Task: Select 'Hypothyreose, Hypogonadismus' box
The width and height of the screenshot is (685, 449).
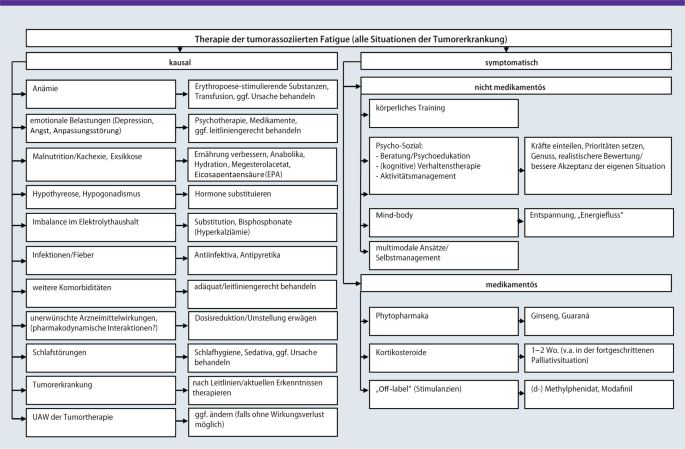Action: point(101,197)
